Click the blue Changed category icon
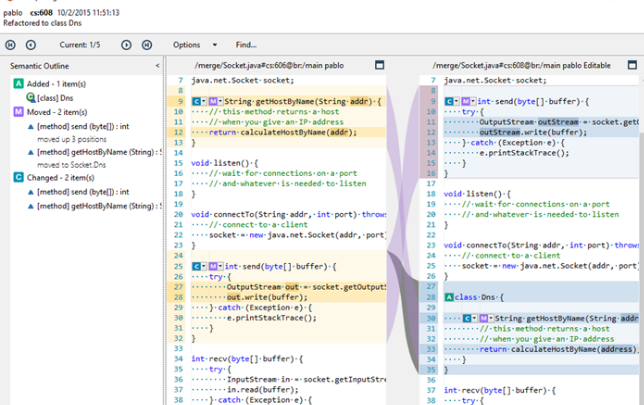The height and width of the screenshot is (405, 644). pos(18,177)
